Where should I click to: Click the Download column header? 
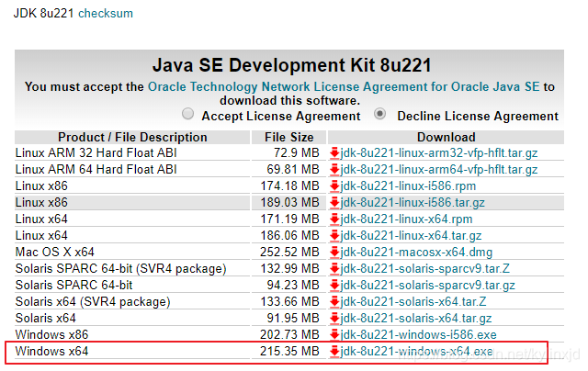tap(447, 137)
